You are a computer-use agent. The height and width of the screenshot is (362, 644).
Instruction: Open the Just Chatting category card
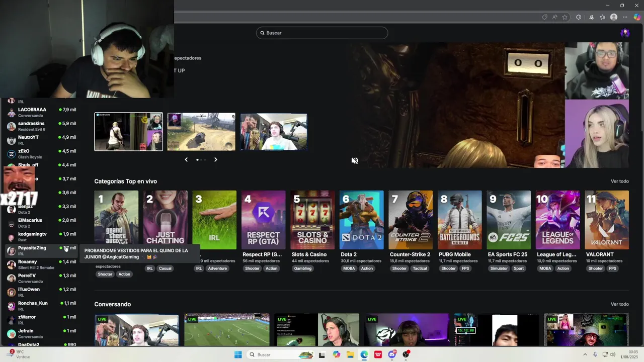click(x=165, y=220)
